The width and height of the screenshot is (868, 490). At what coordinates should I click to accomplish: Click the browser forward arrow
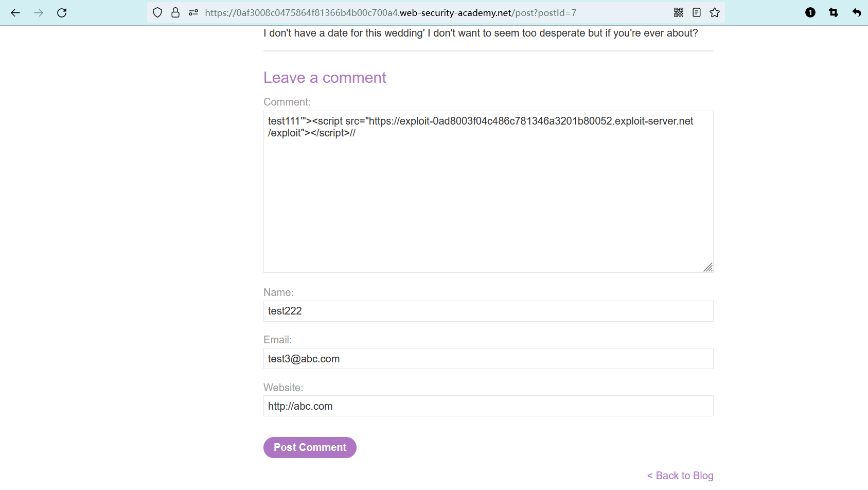click(39, 13)
